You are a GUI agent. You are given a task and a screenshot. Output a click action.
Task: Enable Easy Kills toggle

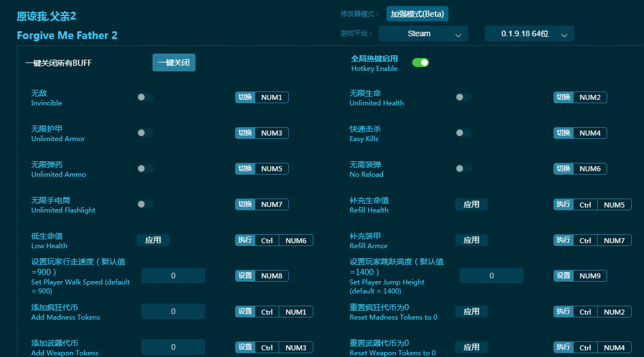click(x=464, y=133)
